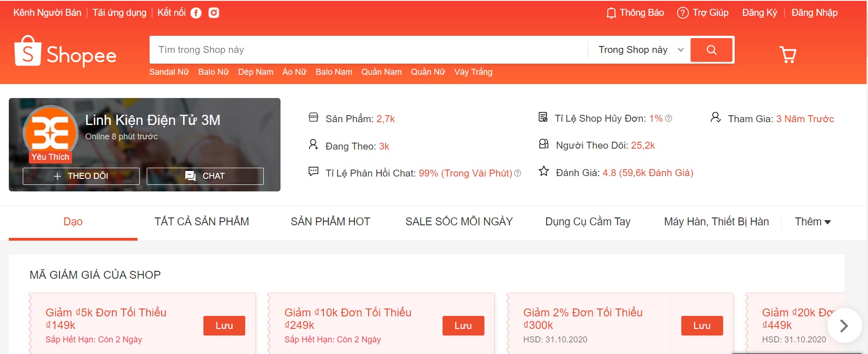868x354 pixels.
Task: Open the SẢN PHẨM HOT tab
Action: (330, 222)
